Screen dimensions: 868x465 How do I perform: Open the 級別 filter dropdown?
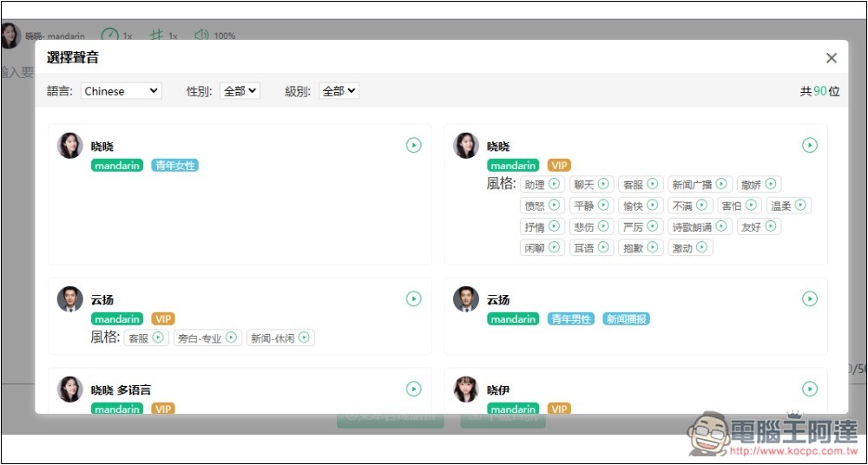[x=339, y=91]
